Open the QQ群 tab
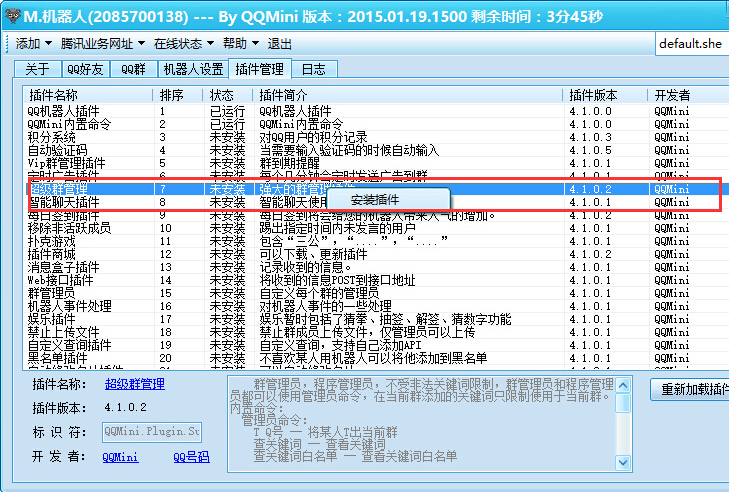The image size is (729, 492). (x=133, y=69)
